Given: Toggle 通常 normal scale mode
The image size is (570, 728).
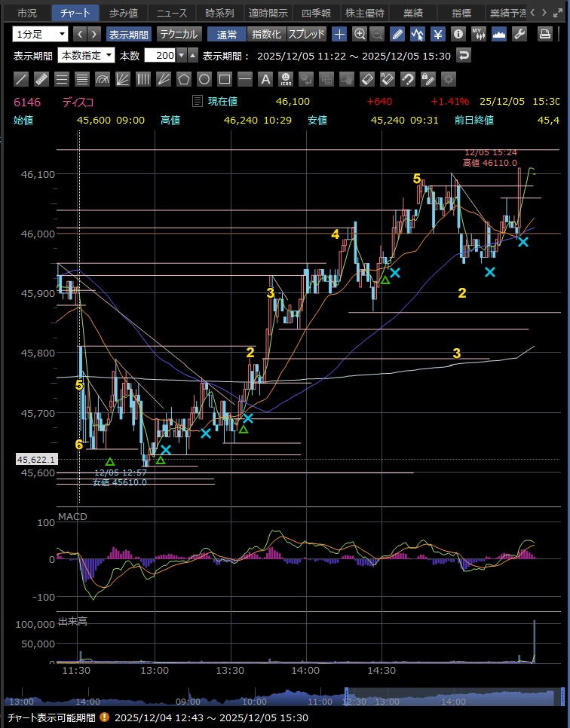Looking at the screenshot, I should [226, 34].
